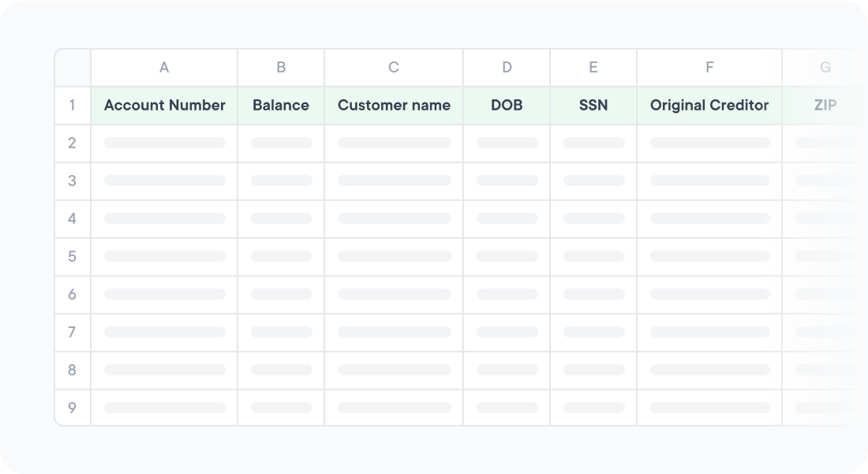Select column G header
The image size is (868, 474).
click(825, 68)
